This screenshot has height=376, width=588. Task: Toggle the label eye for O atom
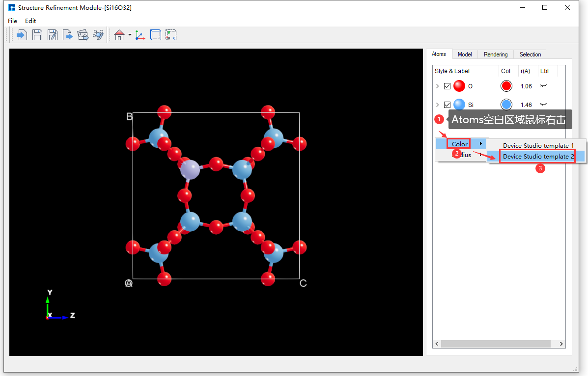(x=543, y=86)
